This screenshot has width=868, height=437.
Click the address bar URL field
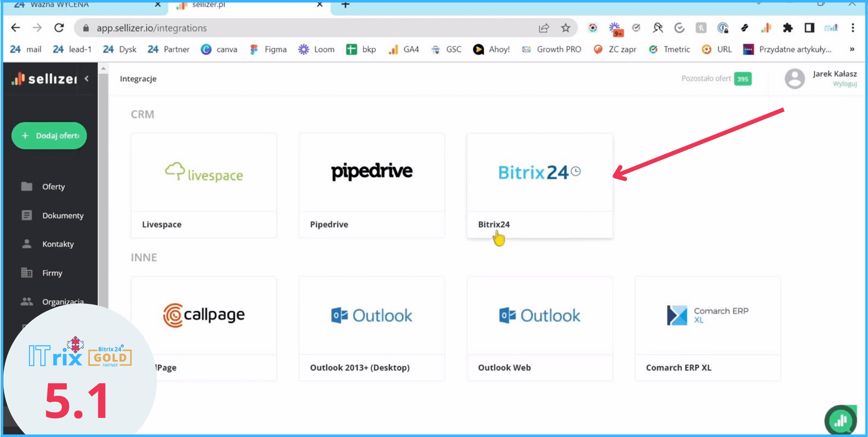point(297,28)
